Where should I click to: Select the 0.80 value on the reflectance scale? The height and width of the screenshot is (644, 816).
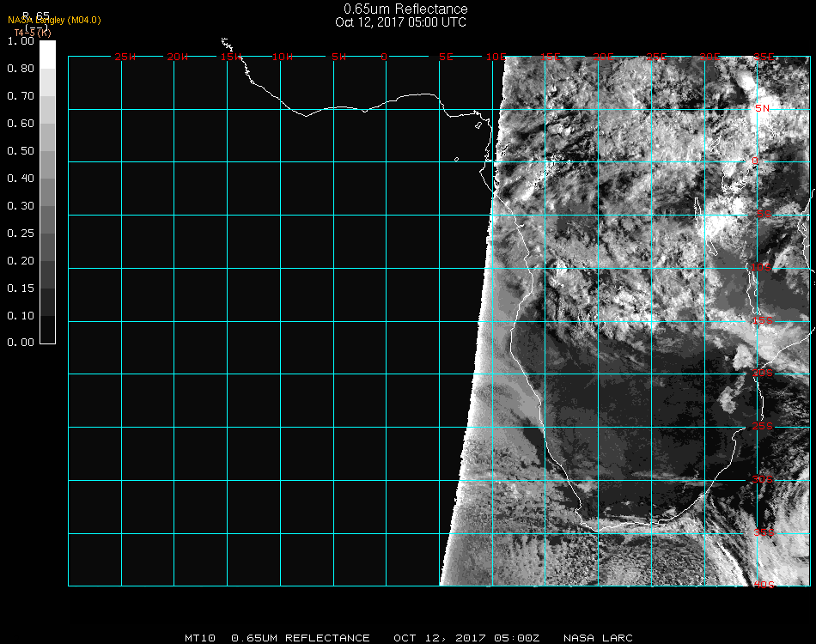[x=21, y=69]
